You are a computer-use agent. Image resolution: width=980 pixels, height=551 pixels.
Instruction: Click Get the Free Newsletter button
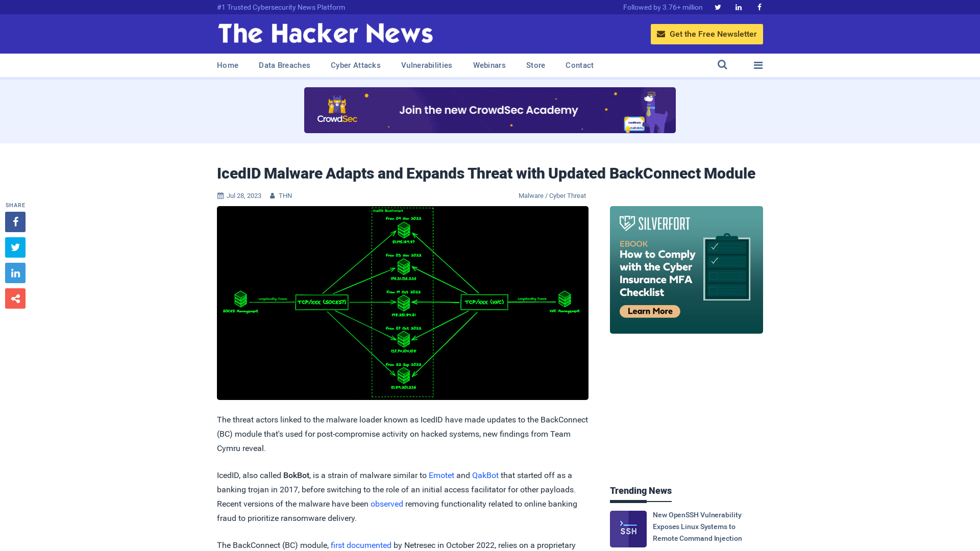click(707, 34)
